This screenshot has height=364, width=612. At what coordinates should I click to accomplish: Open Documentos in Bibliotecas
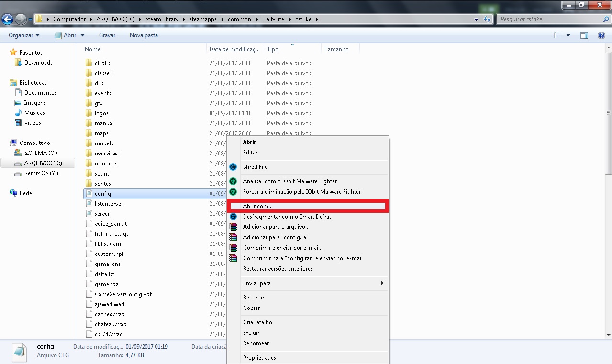40,93
